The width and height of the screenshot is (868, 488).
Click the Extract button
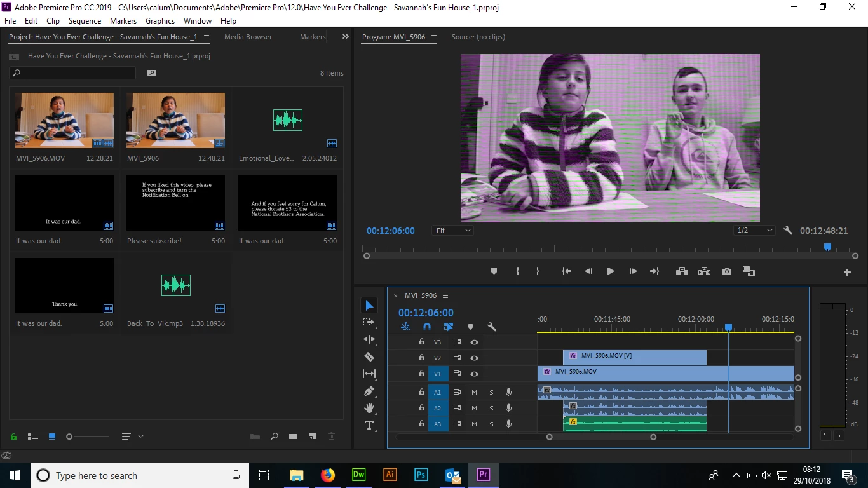[x=704, y=271]
